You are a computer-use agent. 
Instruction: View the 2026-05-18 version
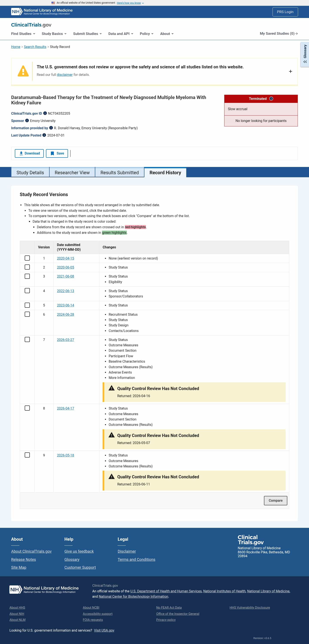pyautogui.click(x=65, y=455)
